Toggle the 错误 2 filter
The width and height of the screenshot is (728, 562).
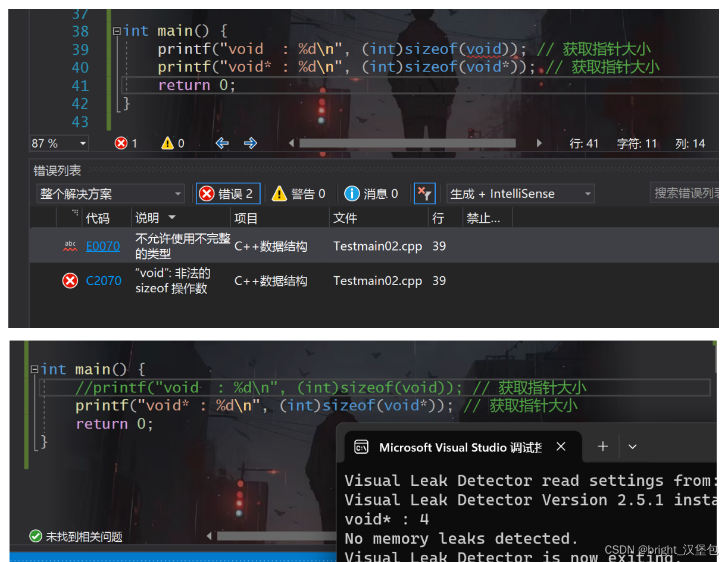[228, 193]
